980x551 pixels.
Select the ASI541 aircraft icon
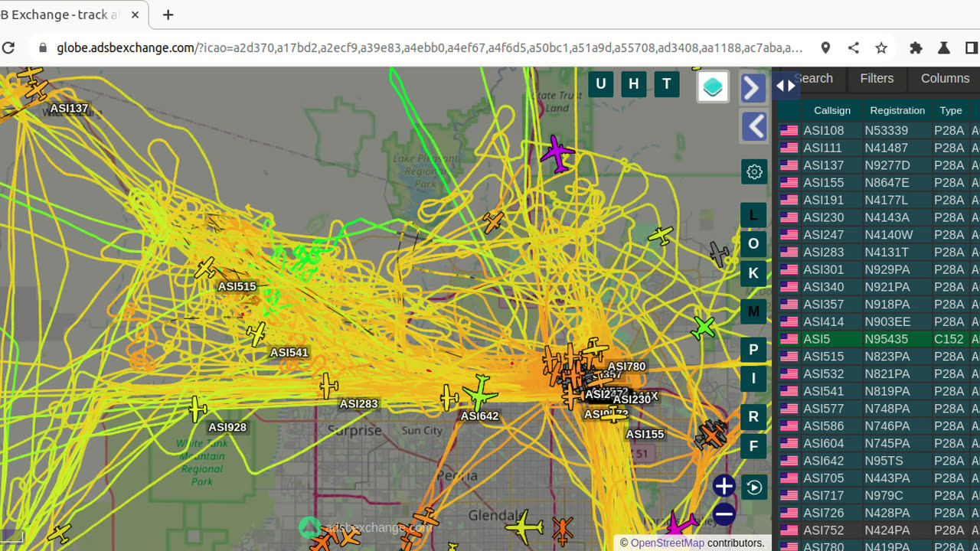point(256,334)
